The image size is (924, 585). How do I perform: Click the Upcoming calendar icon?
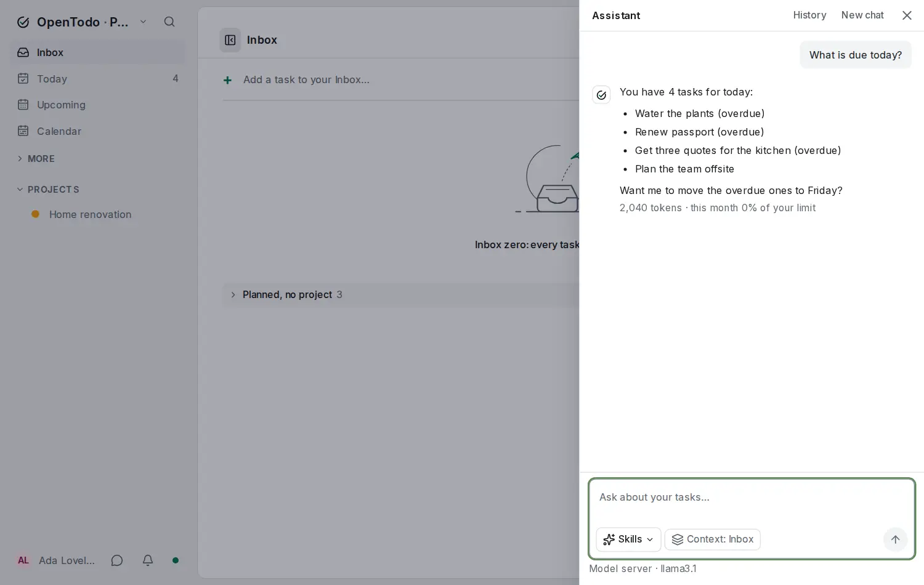pos(23,105)
